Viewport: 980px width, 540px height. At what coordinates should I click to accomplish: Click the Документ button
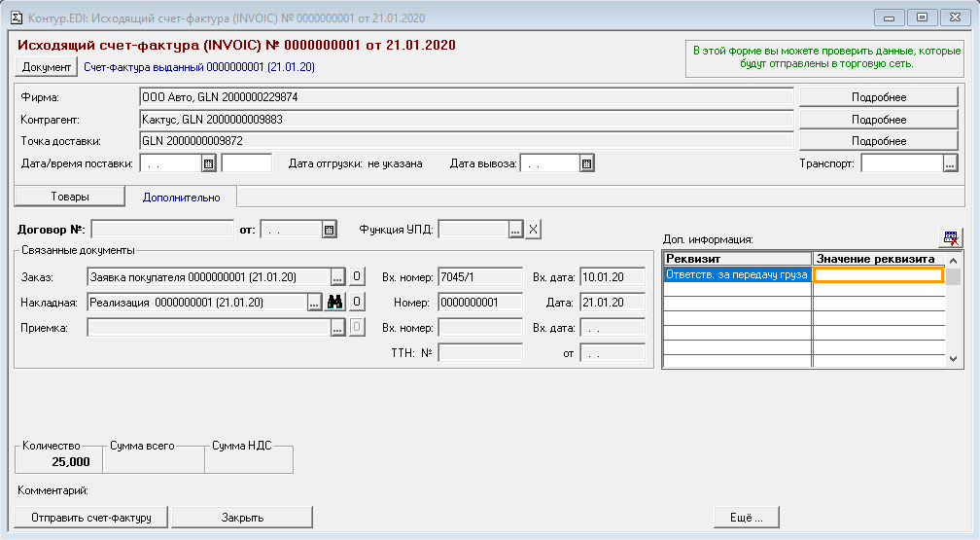coord(47,67)
